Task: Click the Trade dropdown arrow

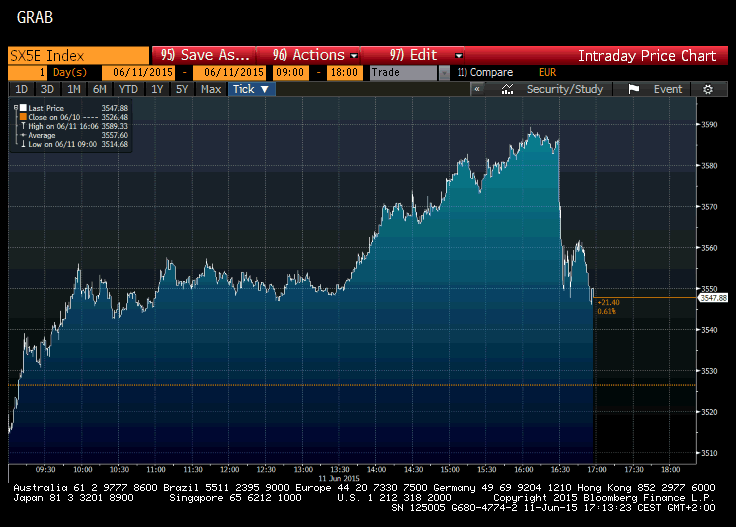Action: coord(444,73)
